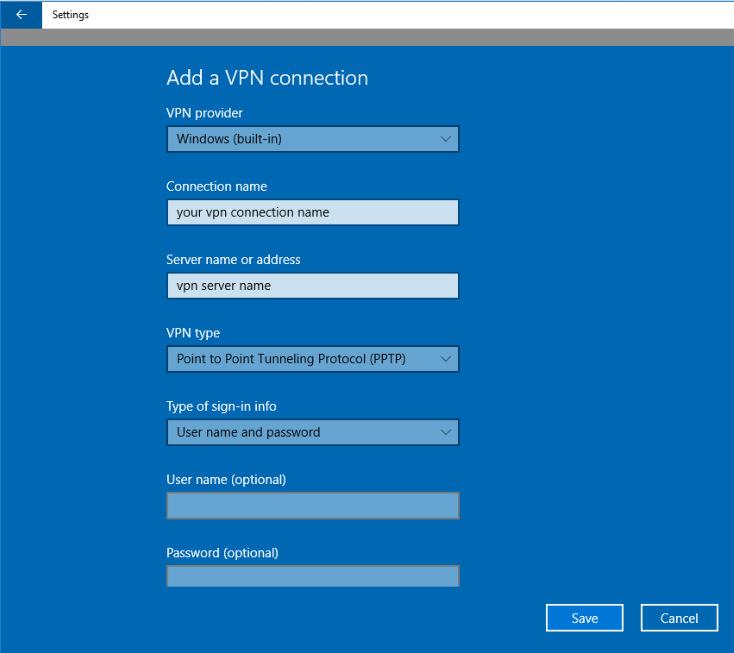The width and height of the screenshot is (734, 653).
Task: Click the 'Connection name' label
Action: click(217, 186)
